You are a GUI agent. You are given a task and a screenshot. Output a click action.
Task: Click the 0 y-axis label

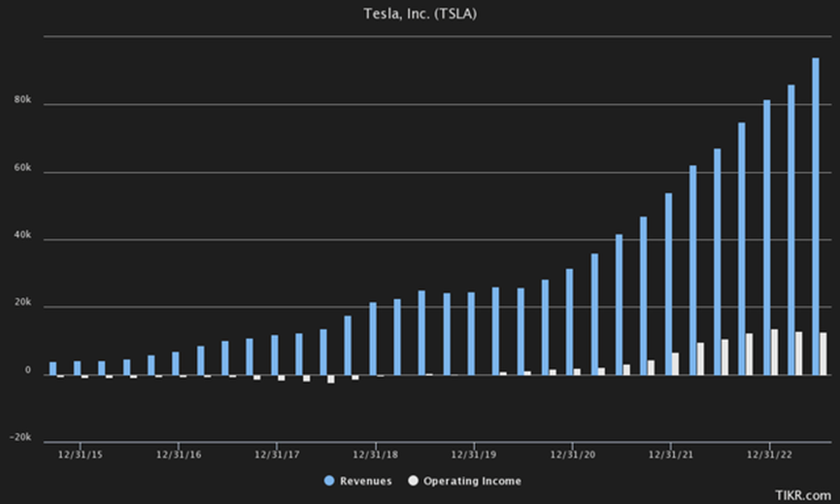(28, 370)
